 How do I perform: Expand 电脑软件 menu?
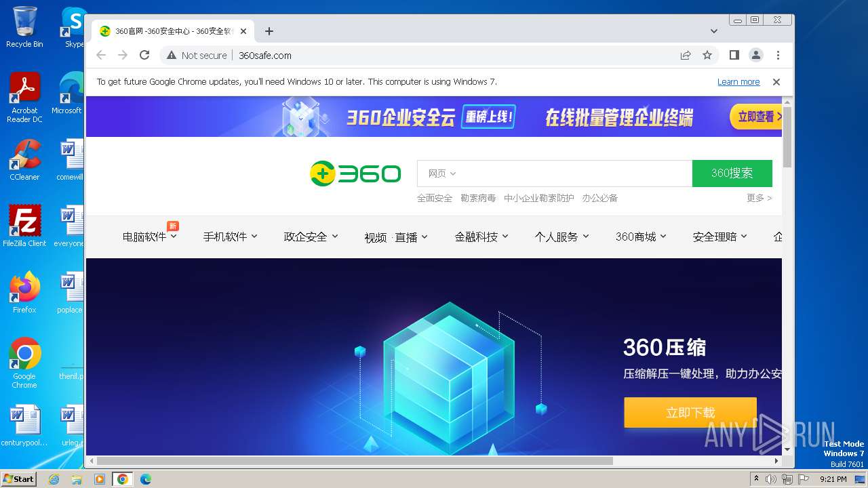(x=150, y=237)
